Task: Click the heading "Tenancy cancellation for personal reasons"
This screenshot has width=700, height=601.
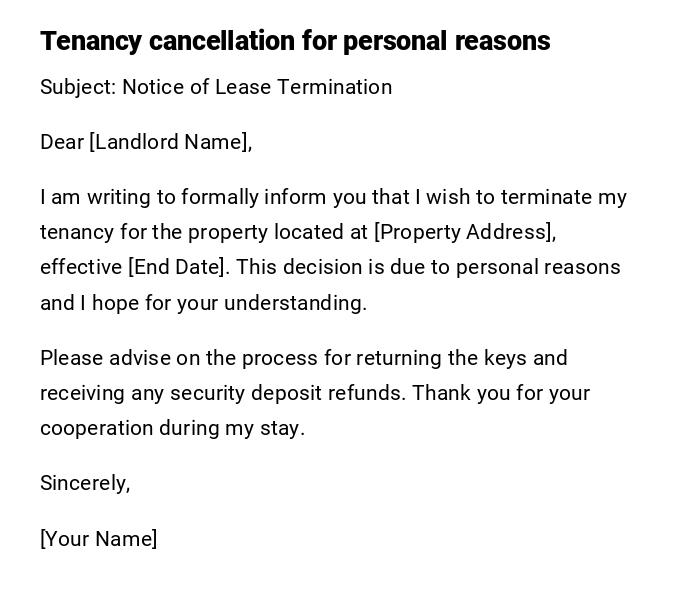Action: [x=295, y=41]
